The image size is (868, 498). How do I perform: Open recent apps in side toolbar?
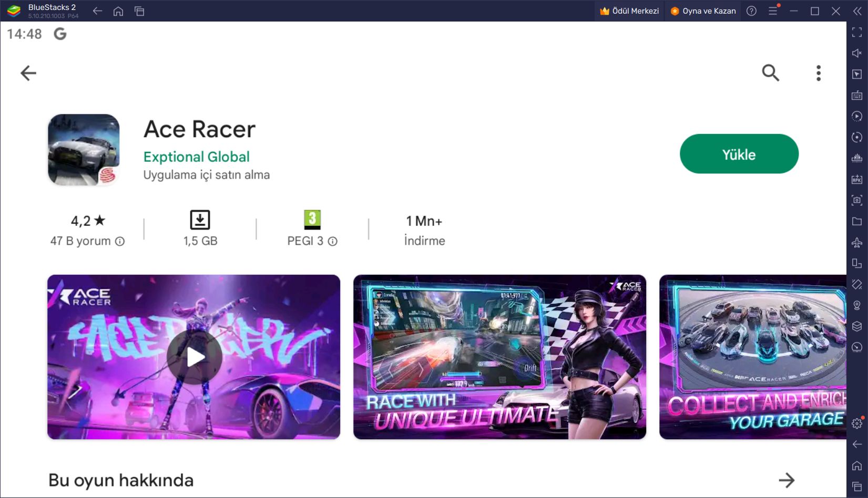(x=857, y=486)
